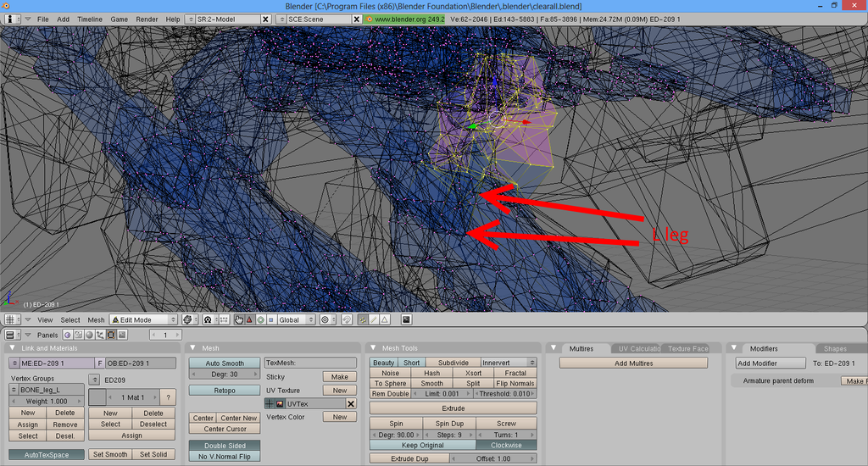
Task: Open the 3D viewport View menu
Action: point(45,320)
